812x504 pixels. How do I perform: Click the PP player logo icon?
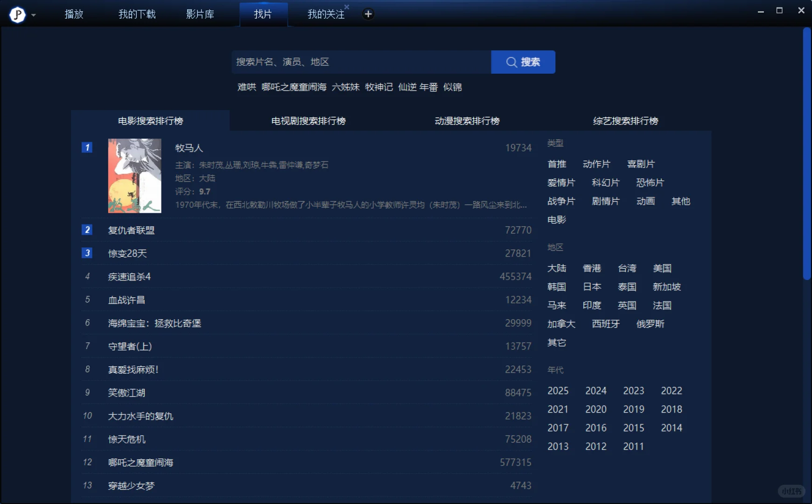(x=17, y=14)
